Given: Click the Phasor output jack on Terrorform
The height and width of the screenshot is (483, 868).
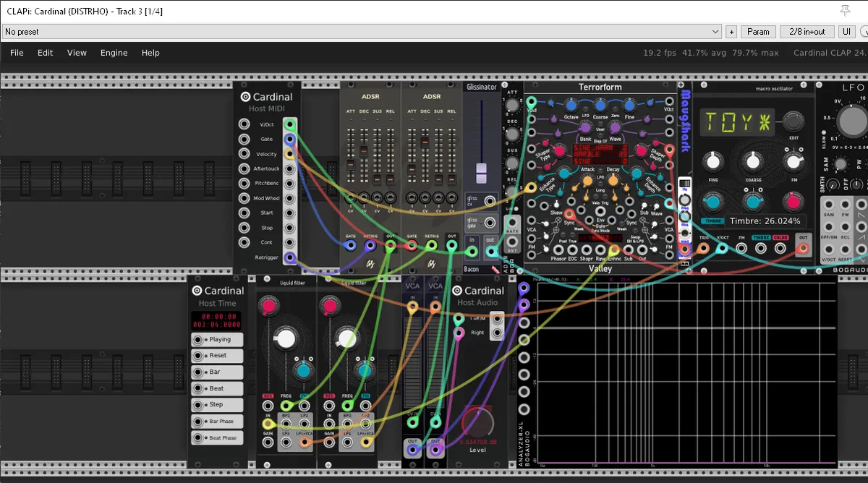Looking at the screenshot, I should click(x=558, y=249).
